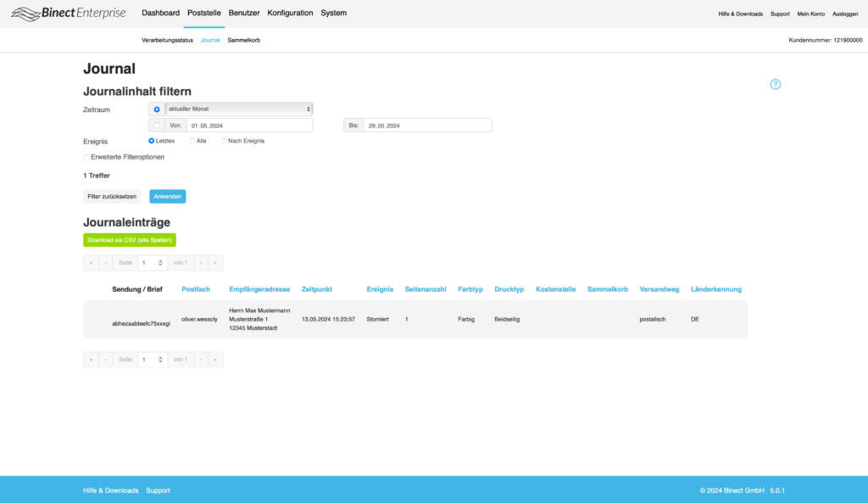Open the Verarbeitungsstatus tab
The height and width of the screenshot is (503, 868).
(167, 40)
